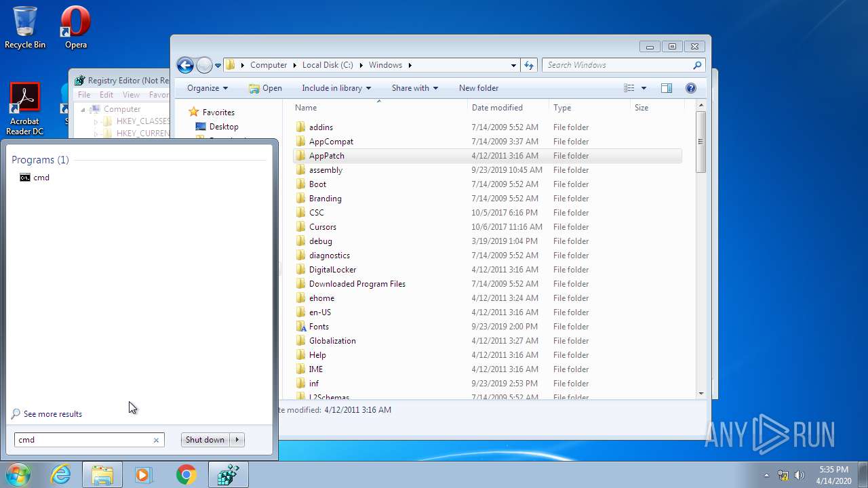Open Windows Explorer taskbar button
868x488 pixels.
click(102, 475)
